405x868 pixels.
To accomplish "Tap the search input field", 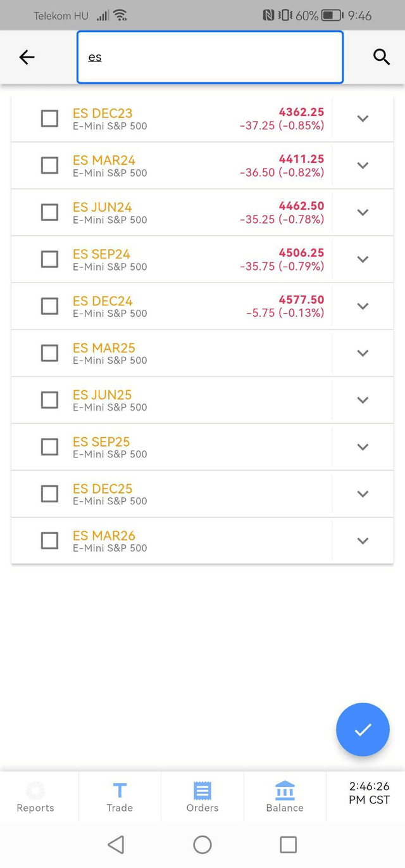I will click(209, 57).
